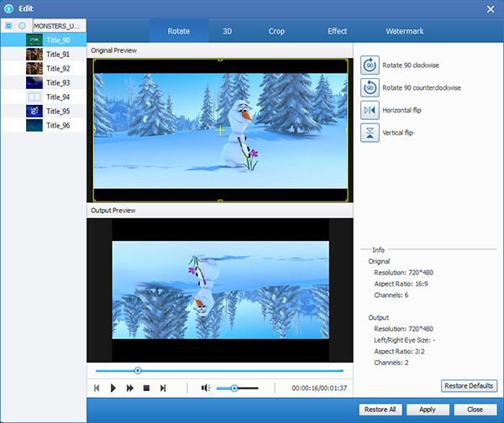Switch to the Watermark tab
Screen dimensions: 504x423
pos(405,31)
